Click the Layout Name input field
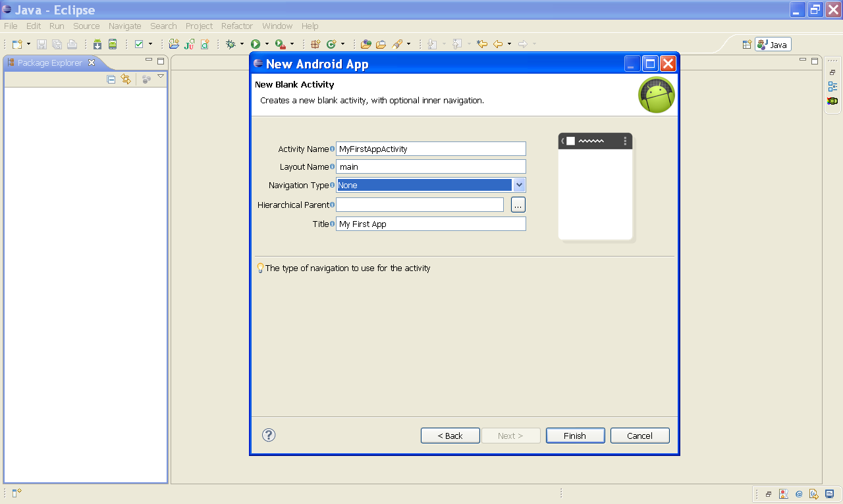Screen dimensions: 843x504 pos(431,166)
